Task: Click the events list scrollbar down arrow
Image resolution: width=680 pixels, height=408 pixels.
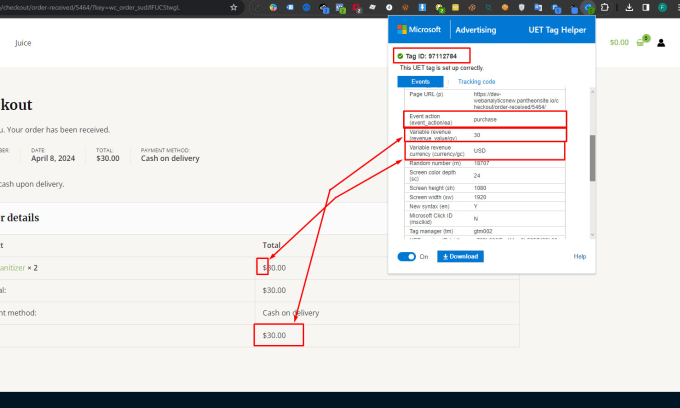Action: (592, 235)
